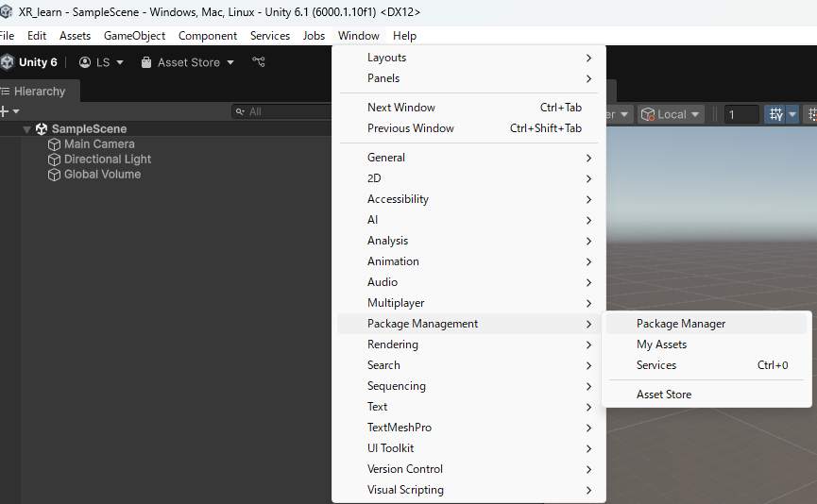Close the Window menu in menu bar
The image size is (817, 504).
pyautogui.click(x=359, y=36)
